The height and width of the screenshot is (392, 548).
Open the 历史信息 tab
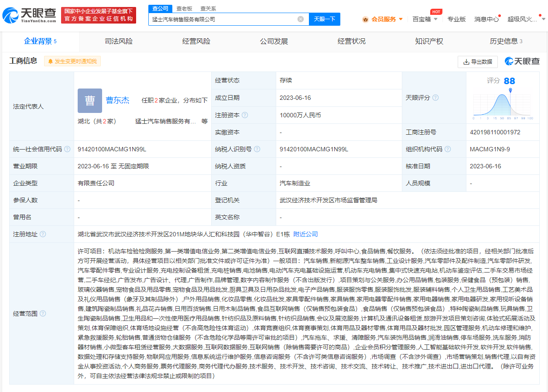coord(506,41)
